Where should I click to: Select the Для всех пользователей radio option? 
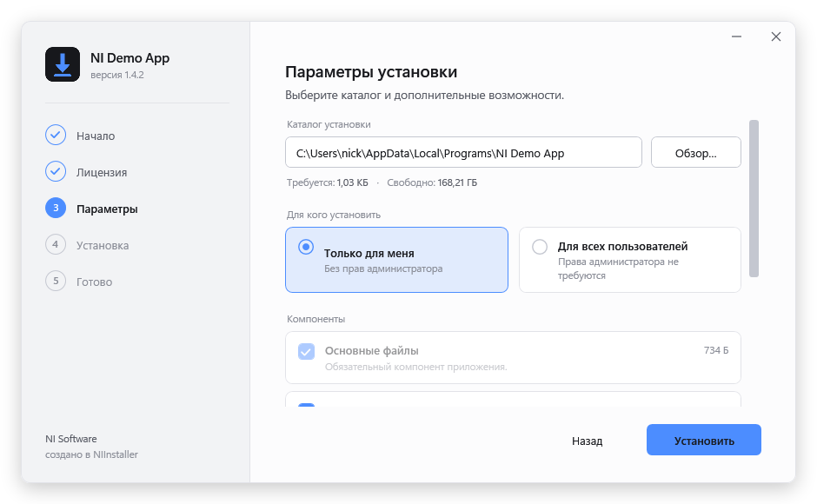pos(630,260)
